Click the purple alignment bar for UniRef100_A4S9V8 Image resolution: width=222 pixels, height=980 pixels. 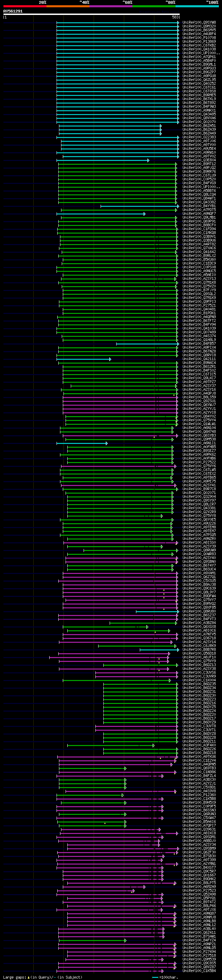pyautogui.click(x=121, y=791)
